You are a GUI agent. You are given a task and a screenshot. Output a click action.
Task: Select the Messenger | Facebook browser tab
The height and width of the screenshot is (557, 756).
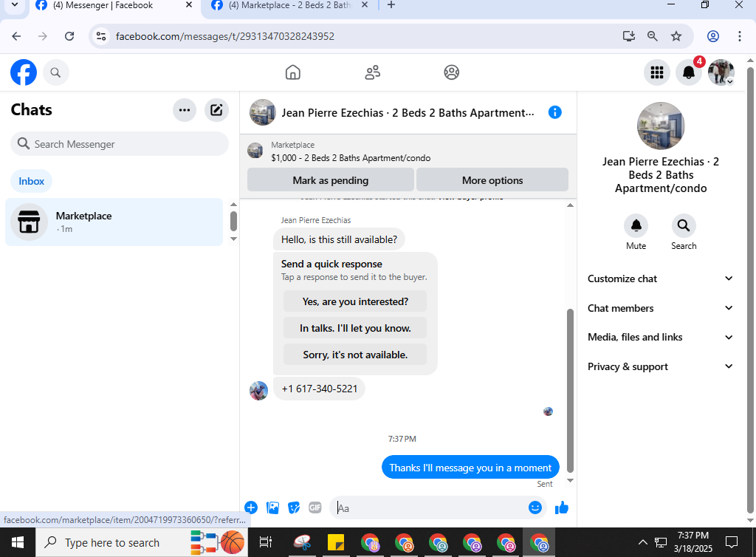[114, 6]
